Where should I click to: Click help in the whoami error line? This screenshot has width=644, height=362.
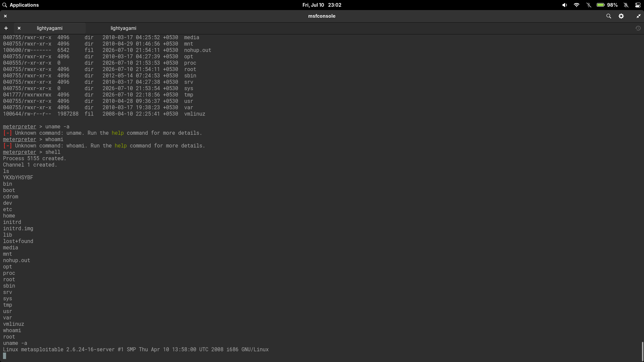(x=121, y=146)
